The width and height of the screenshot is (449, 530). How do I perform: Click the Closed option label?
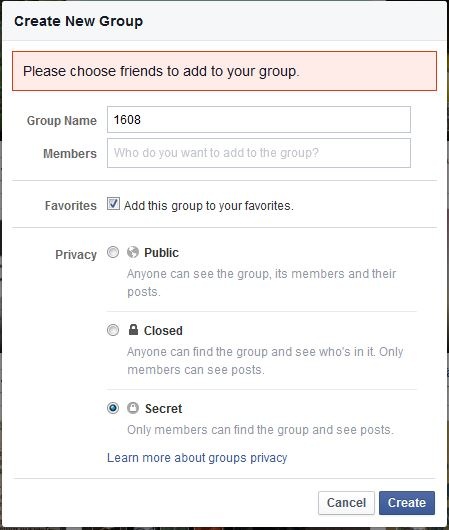163,331
